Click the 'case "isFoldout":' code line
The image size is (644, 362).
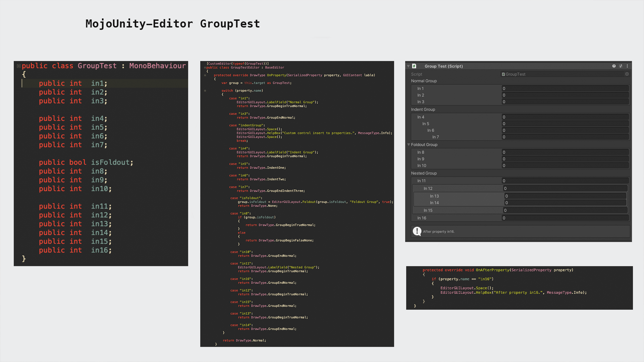(x=247, y=198)
